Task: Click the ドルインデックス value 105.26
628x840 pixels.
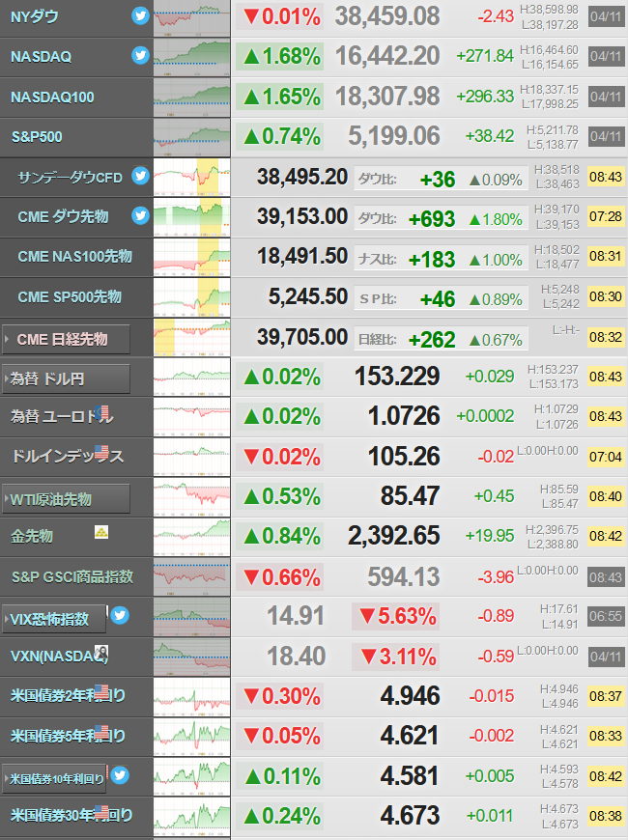Action: (405, 457)
